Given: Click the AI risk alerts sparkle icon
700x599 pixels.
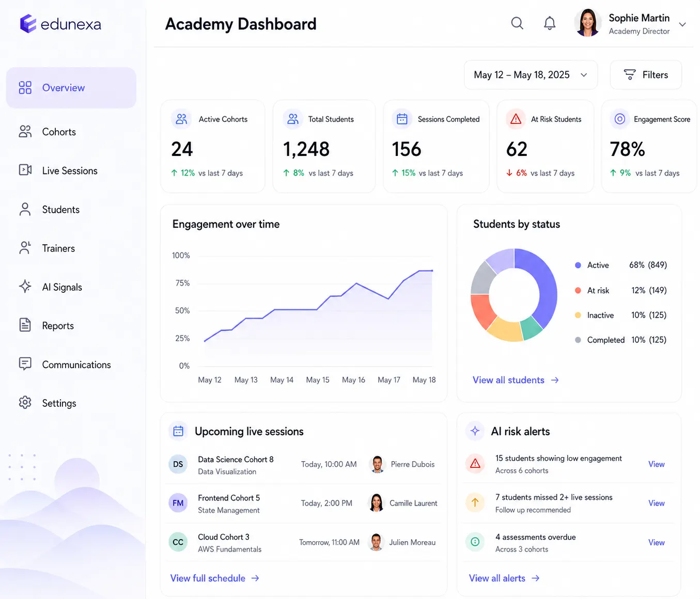Looking at the screenshot, I should [475, 431].
